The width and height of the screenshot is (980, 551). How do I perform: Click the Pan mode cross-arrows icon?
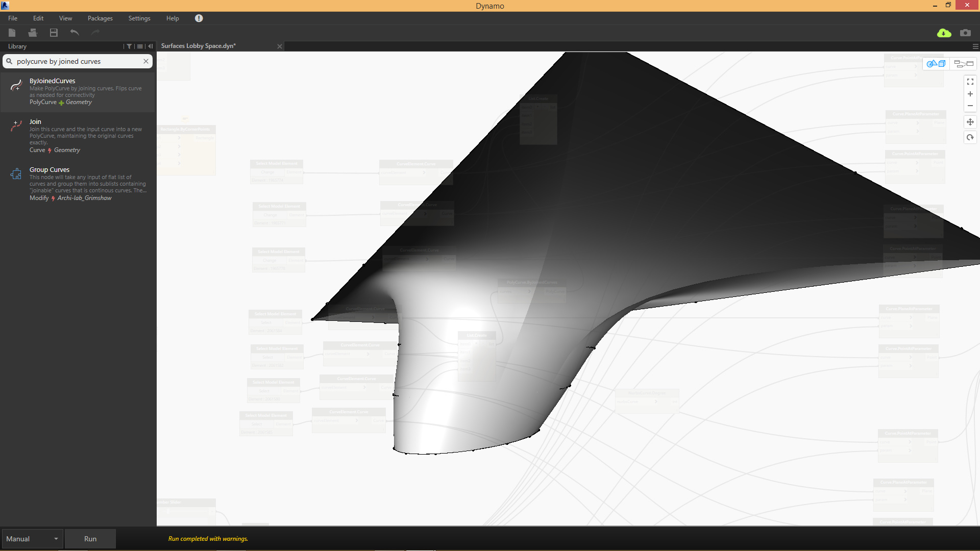coord(970,122)
